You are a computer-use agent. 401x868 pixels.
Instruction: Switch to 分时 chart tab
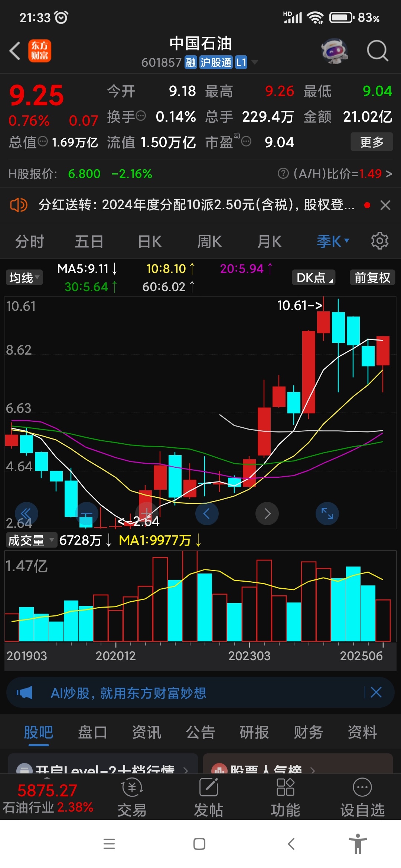pos(30,241)
